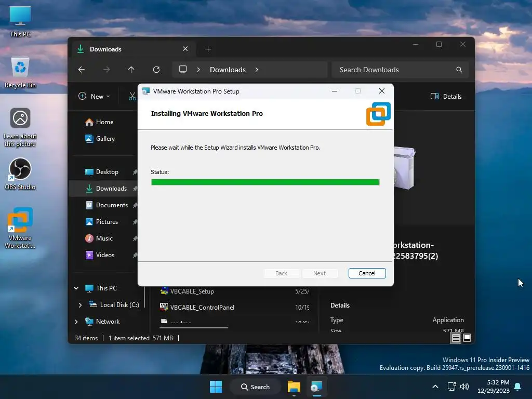532x399 pixels.
Task: Expand the Local Disk (C:) tree node
Action: click(x=80, y=305)
